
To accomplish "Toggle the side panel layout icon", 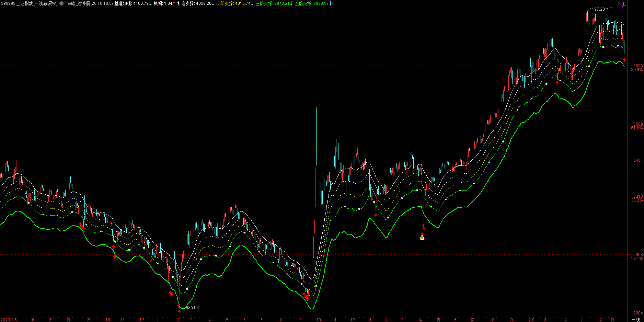I will coord(624,3).
